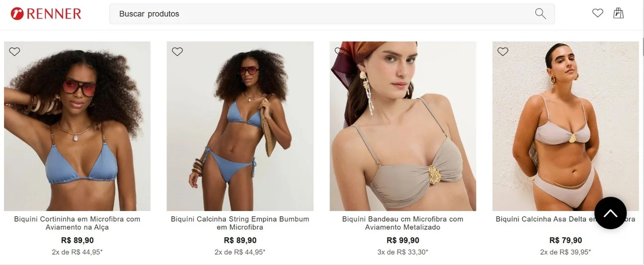Viewport: 644px width, 265px height.
Task: Open the shopping bag icon
Action: tap(618, 14)
